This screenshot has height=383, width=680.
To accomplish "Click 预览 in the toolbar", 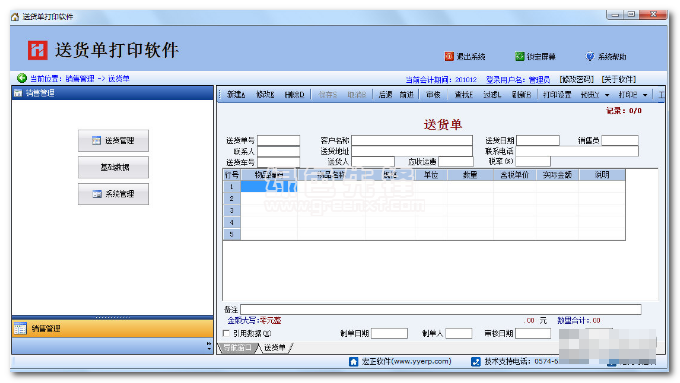I will click(590, 95).
